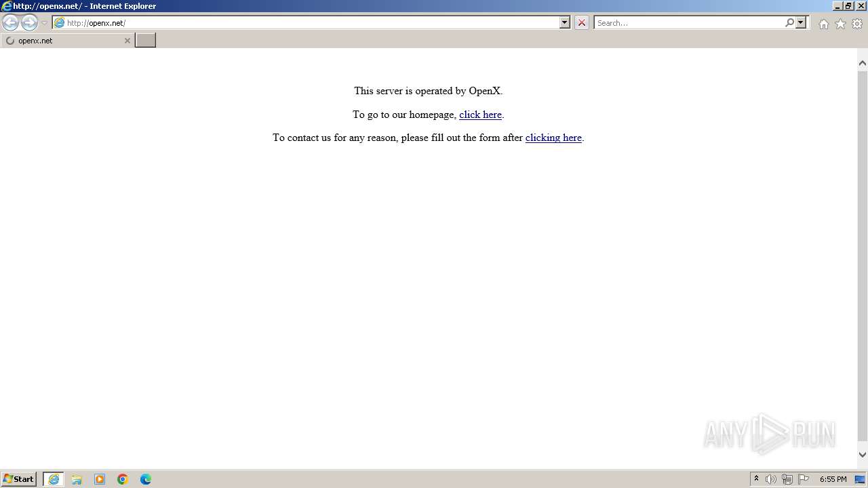The height and width of the screenshot is (488, 868).
Task: Open the Tools gear menu
Action: 857,24
